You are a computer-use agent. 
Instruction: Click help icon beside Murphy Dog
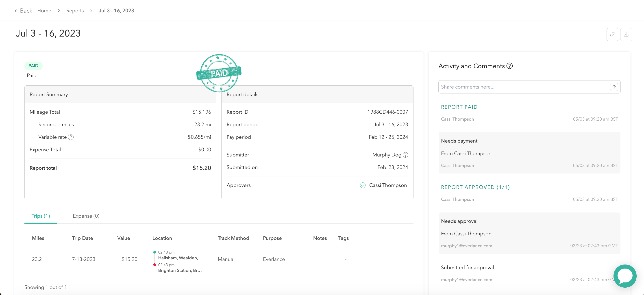[x=405, y=155]
